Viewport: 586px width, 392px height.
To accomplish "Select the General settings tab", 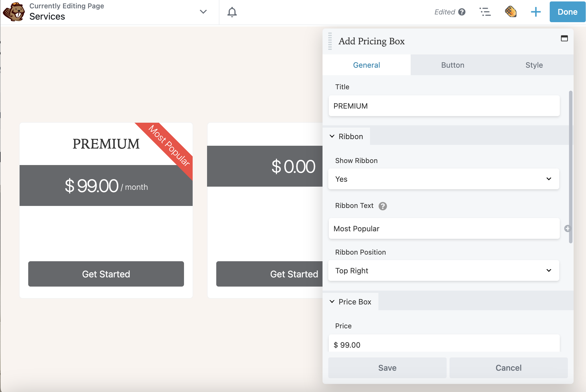I will [x=367, y=65].
